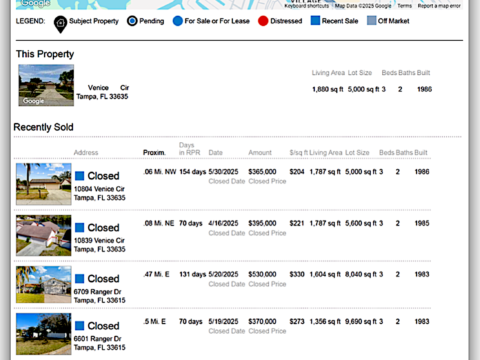Click Keyboard shortcuts on the map

pos(306,6)
